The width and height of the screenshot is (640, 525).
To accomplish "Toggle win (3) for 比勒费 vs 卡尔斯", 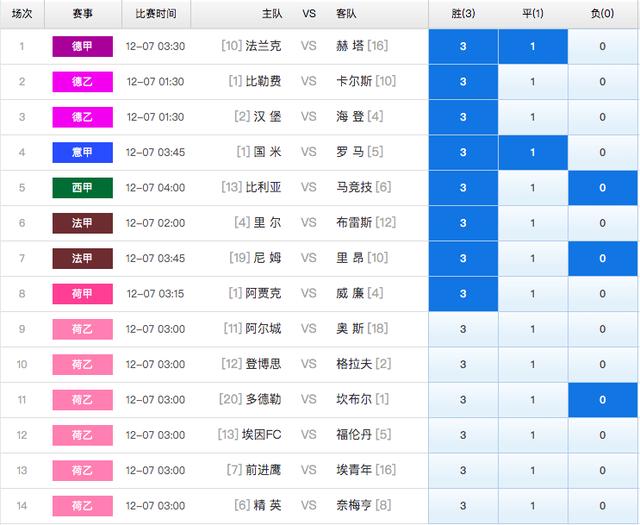I will pos(463,82).
